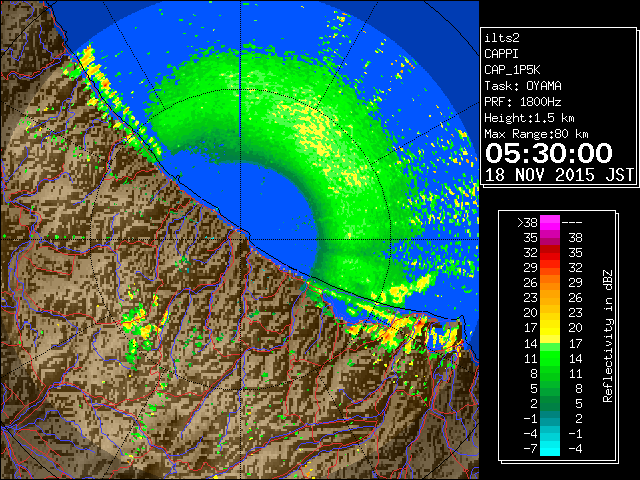Click the 05:30:00 timestamp
The height and width of the screenshot is (480, 640).
(x=549, y=153)
